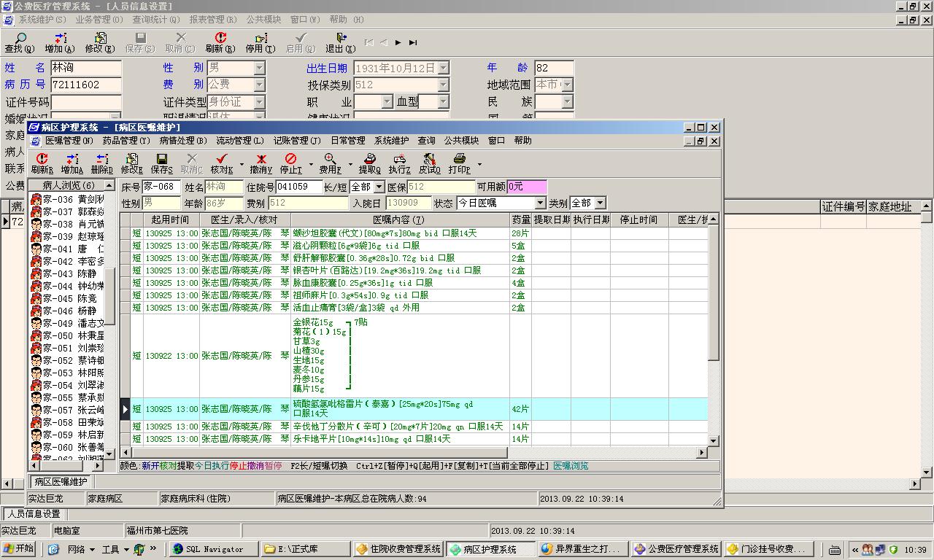Click the 起用时间 column header
The height and width of the screenshot is (560, 934).
(171, 219)
